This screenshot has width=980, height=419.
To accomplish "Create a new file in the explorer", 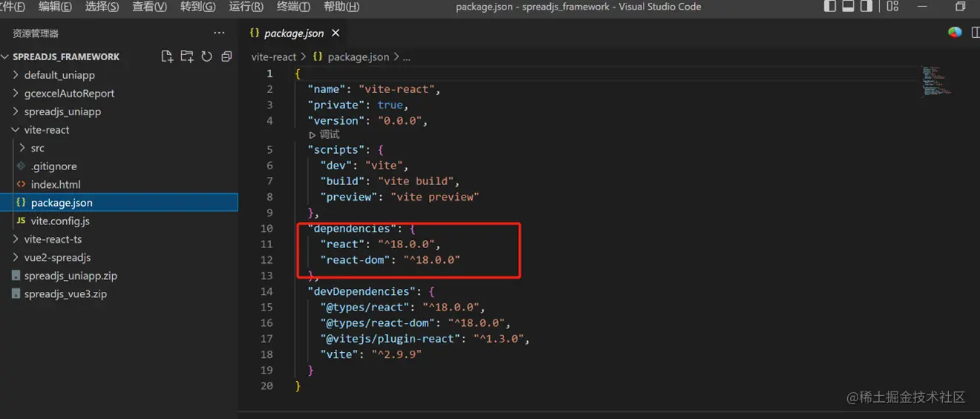I will [x=167, y=56].
